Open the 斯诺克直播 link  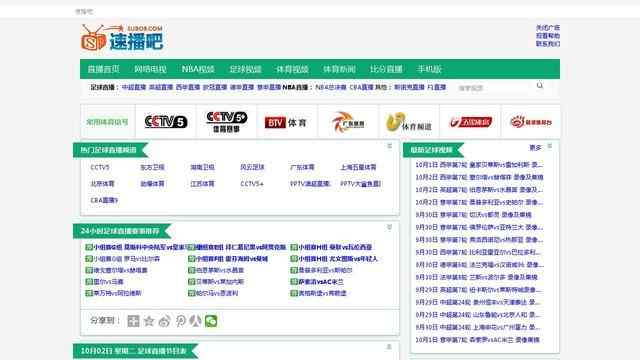click(409, 87)
